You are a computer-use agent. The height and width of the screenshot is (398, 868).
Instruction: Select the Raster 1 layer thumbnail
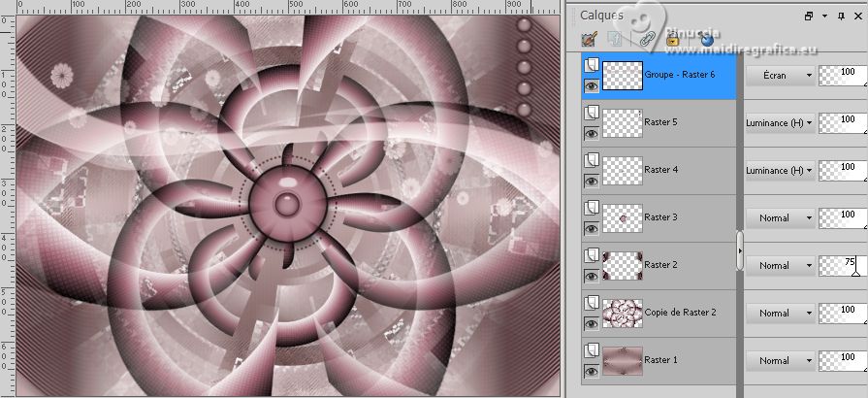coord(623,361)
